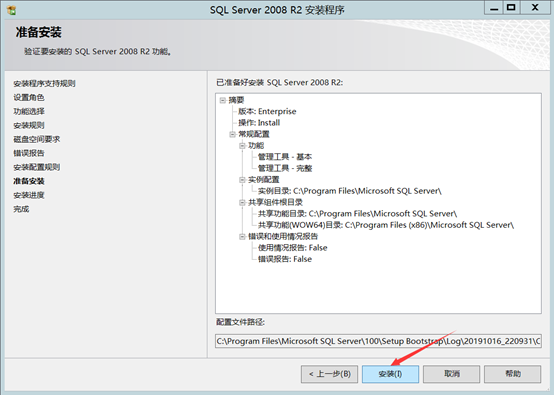Click the 设置角色 step in sidebar
The height and width of the screenshot is (395, 554).
tap(29, 98)
